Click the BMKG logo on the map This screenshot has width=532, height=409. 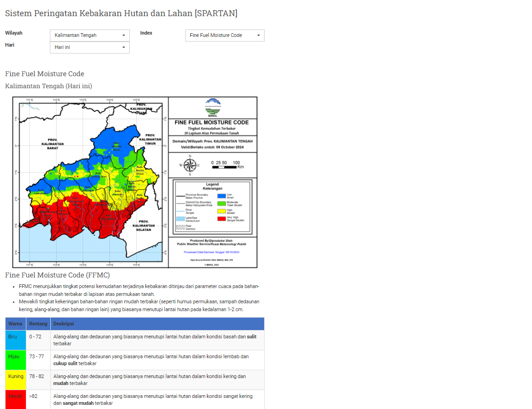213,107
